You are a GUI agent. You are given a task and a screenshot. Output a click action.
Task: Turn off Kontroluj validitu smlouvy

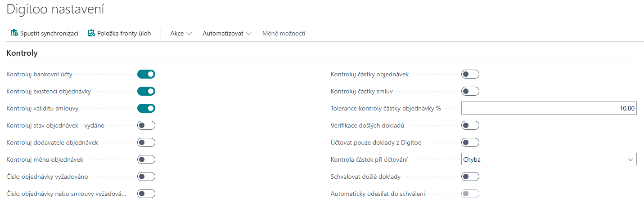coord(146,108)
